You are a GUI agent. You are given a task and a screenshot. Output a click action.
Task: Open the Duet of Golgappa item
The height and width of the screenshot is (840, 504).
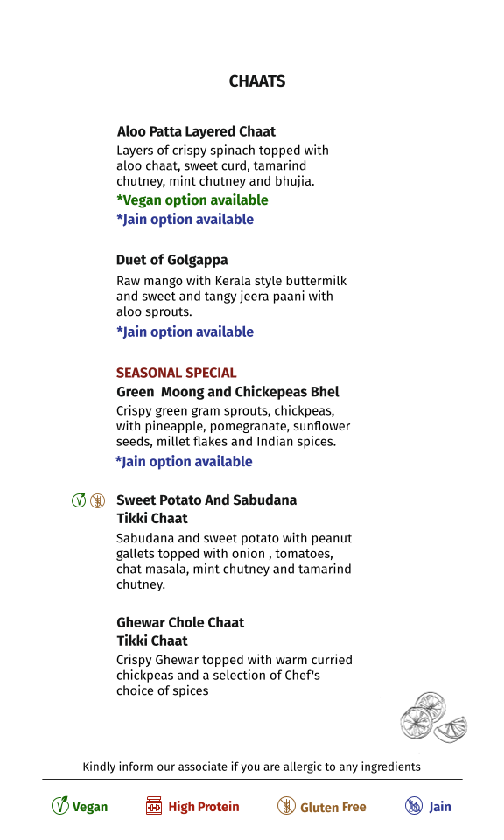coord(171,260)
